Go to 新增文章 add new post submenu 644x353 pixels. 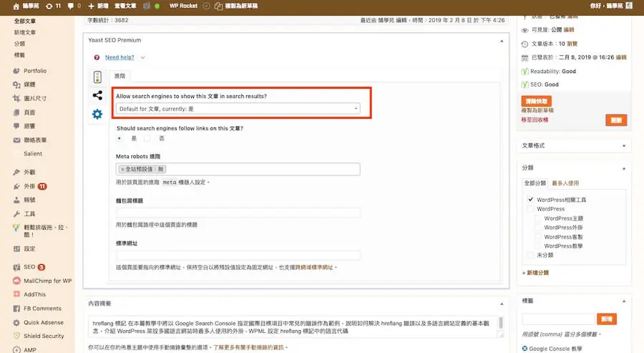tap(24, 32)
